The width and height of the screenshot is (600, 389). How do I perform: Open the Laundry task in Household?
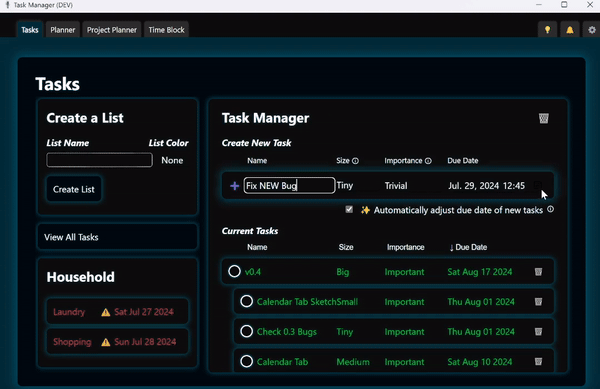[x=117, y=312]
